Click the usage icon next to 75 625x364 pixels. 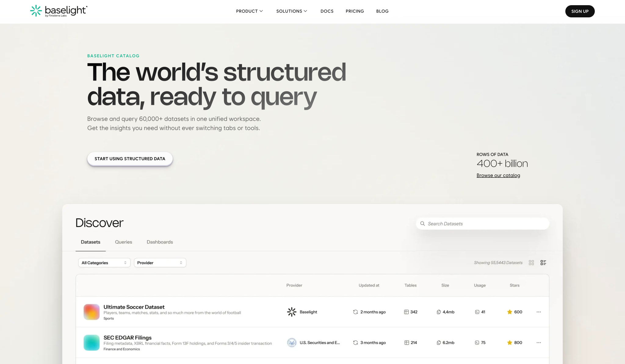477,343
